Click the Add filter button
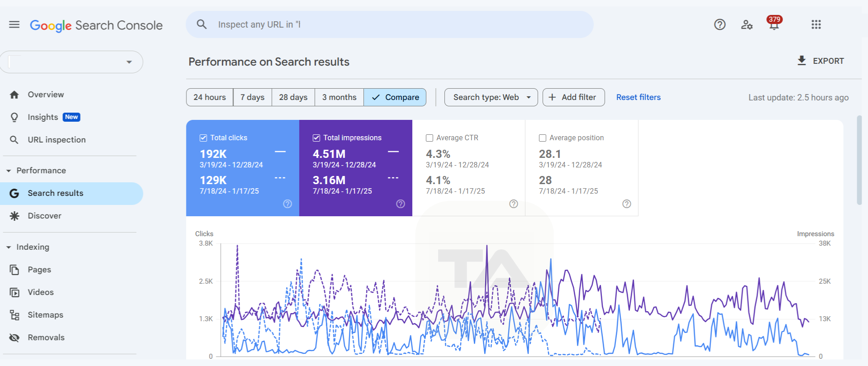This screenshot has height=366, width=868. pos(573,97)
